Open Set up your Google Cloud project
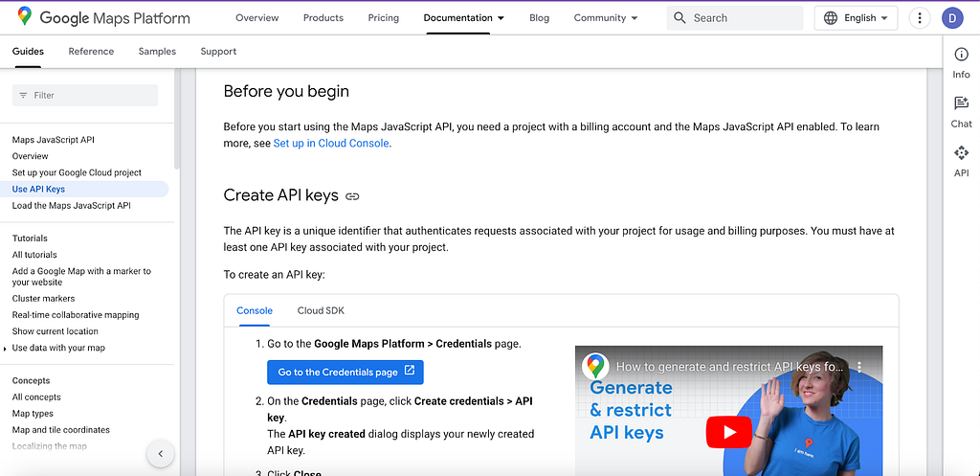 (x=77, y=172)
